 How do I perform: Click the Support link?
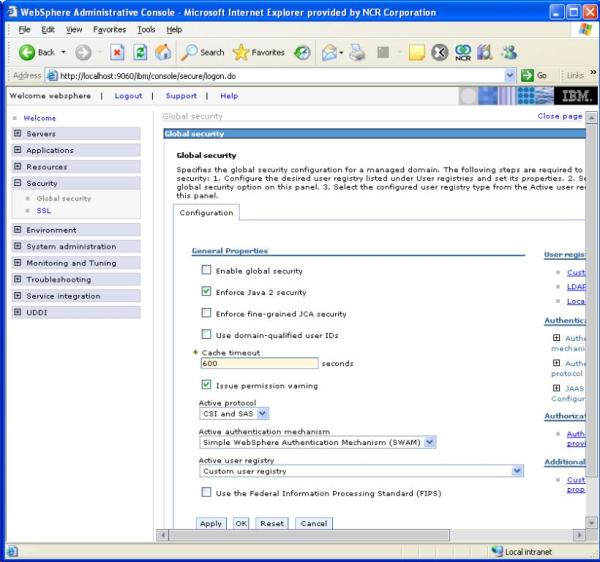tap(181, 96)
